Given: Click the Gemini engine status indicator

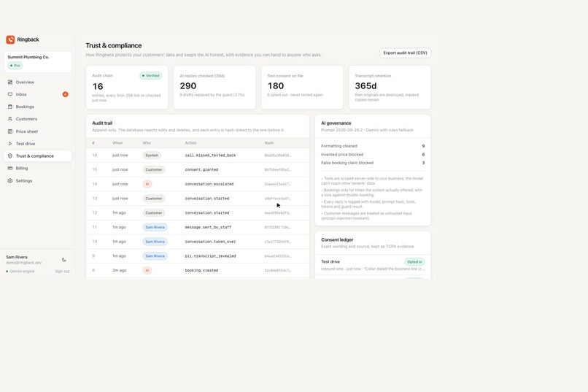Looking at the screenshot, I should coord(20,272).
